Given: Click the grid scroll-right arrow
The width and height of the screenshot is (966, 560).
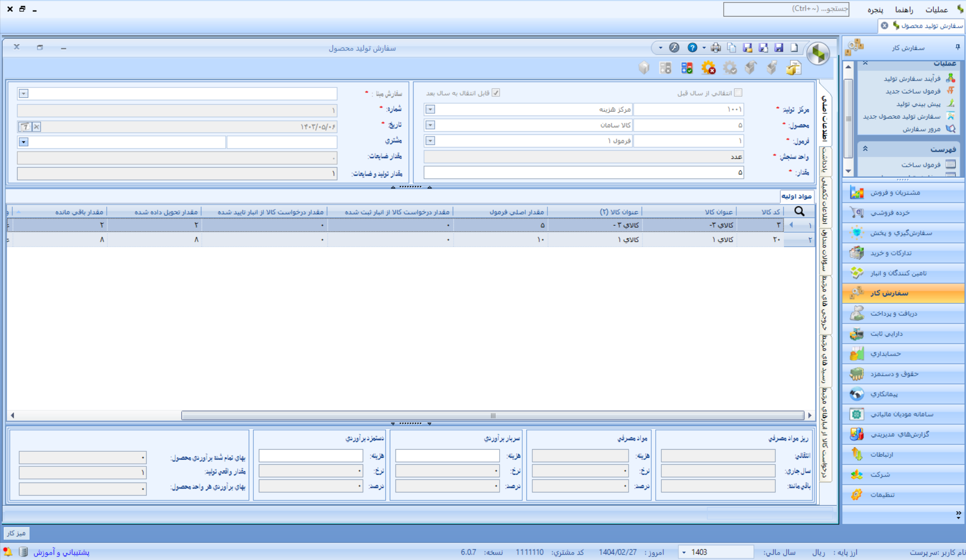Looking at the screenshot, I should [810, 415].
